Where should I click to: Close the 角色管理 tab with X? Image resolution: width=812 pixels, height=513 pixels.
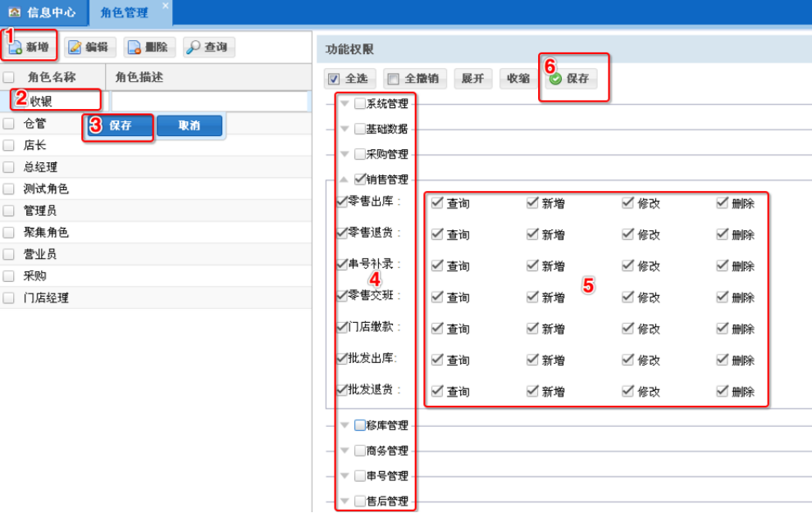click(165, 6)
